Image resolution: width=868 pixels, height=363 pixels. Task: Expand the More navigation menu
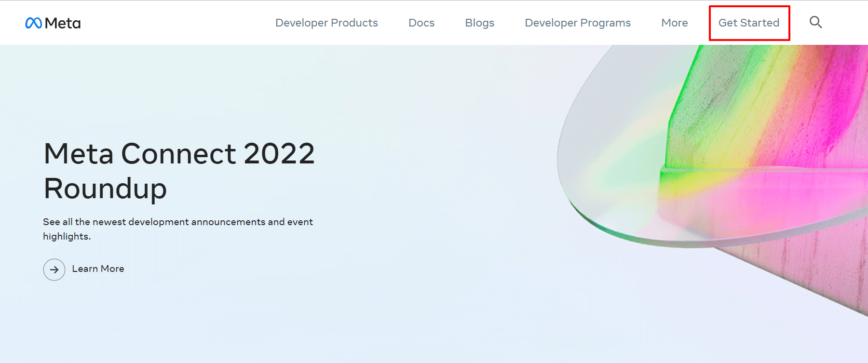click(x=675, y=23)
